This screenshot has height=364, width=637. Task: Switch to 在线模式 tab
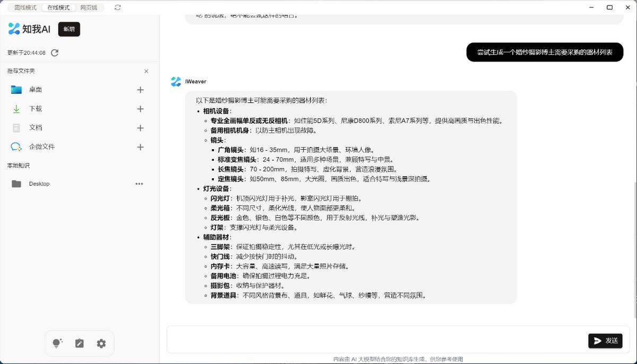pyautogui.click(x=59, y=7)
